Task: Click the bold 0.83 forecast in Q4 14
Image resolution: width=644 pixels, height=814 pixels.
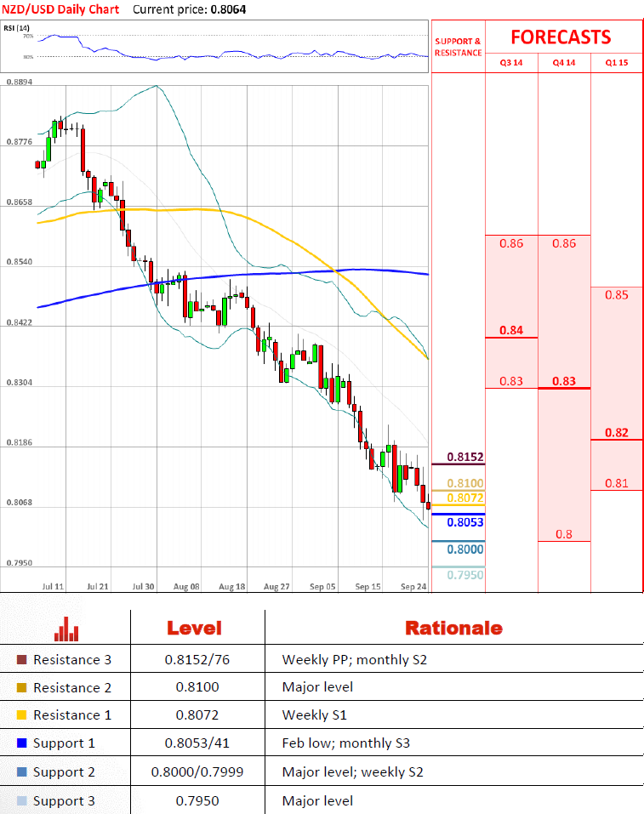Action: tap(564, 381)
